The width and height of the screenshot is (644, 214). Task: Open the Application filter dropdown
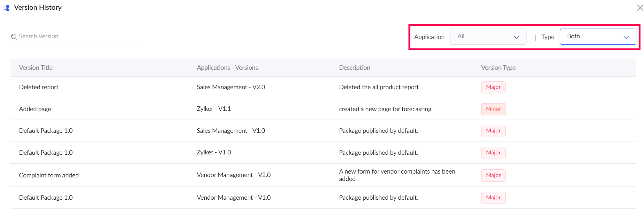488,37
